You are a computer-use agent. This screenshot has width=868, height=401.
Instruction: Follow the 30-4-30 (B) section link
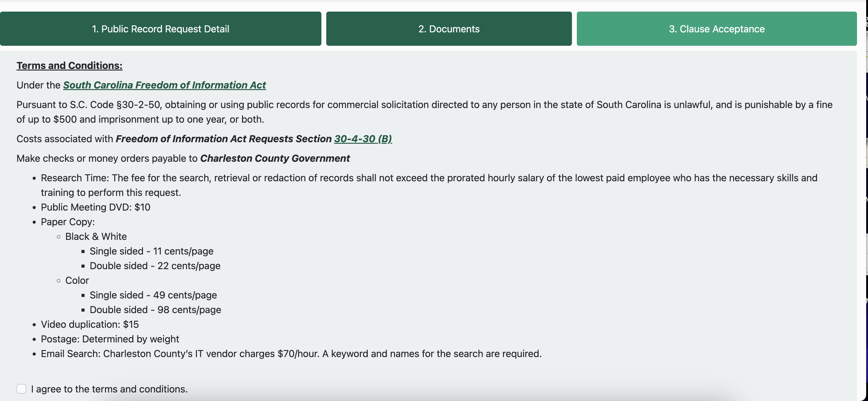coord(363,139)
